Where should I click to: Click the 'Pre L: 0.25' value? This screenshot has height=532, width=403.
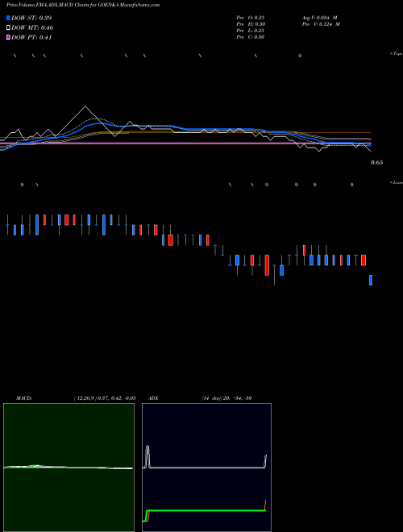click(x=251, y=31)
